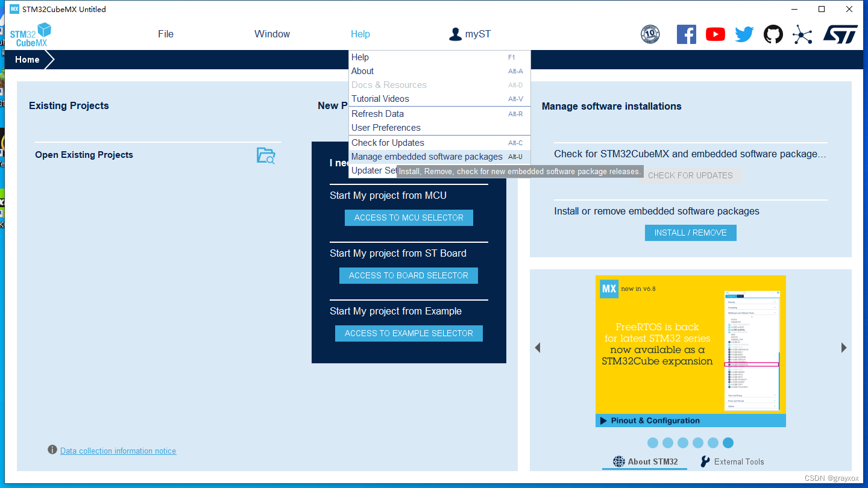Click Start My project from MCU text
The width and height of the screenshot is (868, 488).
[388, 196]
